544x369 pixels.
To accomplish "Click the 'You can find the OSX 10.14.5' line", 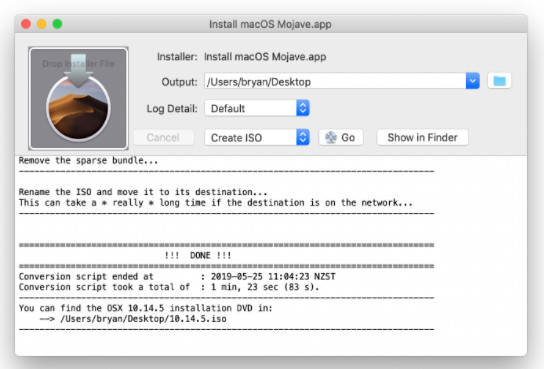I will [x=146, y=308].
